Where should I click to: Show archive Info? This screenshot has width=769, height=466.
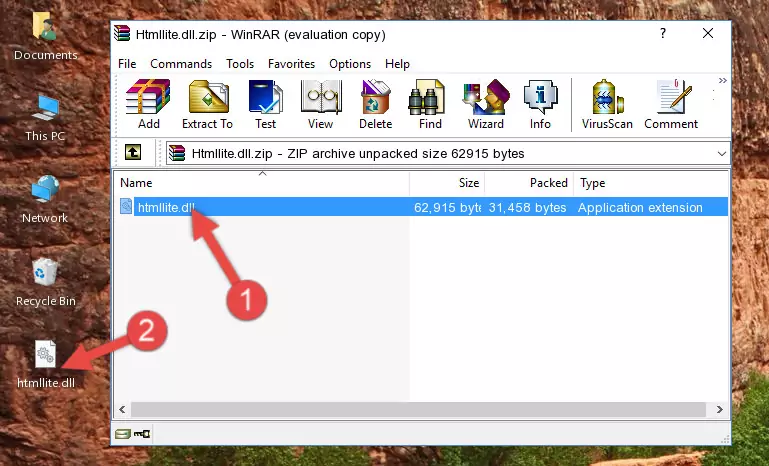(x=540, y=104)
